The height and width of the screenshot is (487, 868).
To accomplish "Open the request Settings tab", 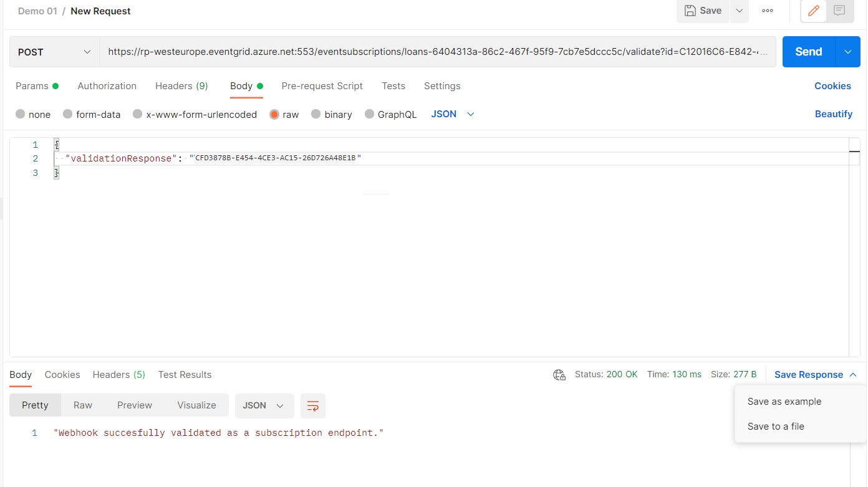I will 442,86.
